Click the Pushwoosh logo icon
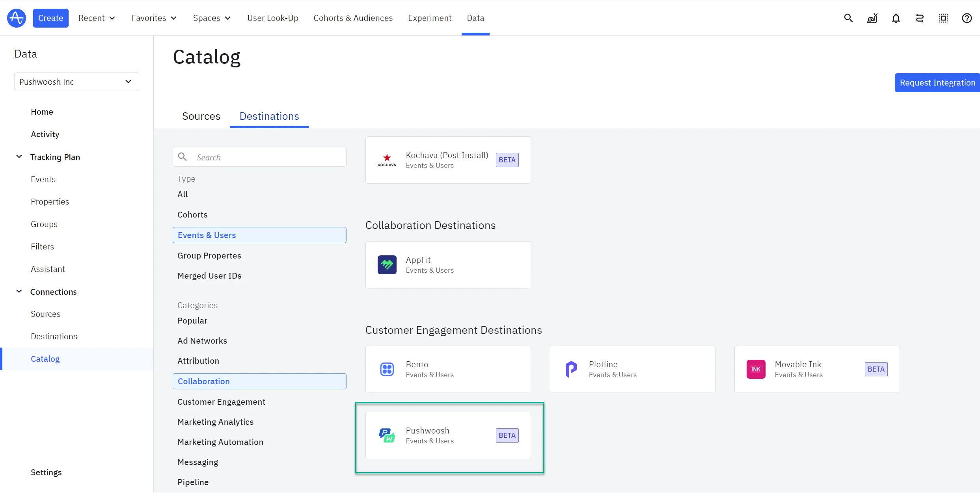This screenshot has width=980, height=493. point(387,435)
